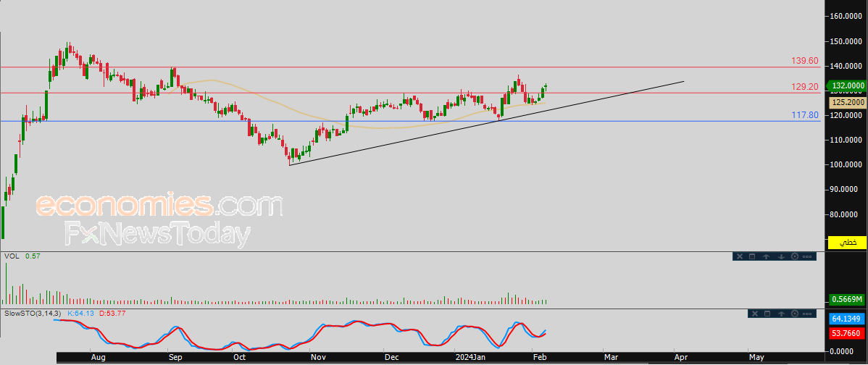The width and height of the screenshot is (868, 365).
Task: Click the yellow linear scale button
Action: pyautogui.click(x=846, y=243)
